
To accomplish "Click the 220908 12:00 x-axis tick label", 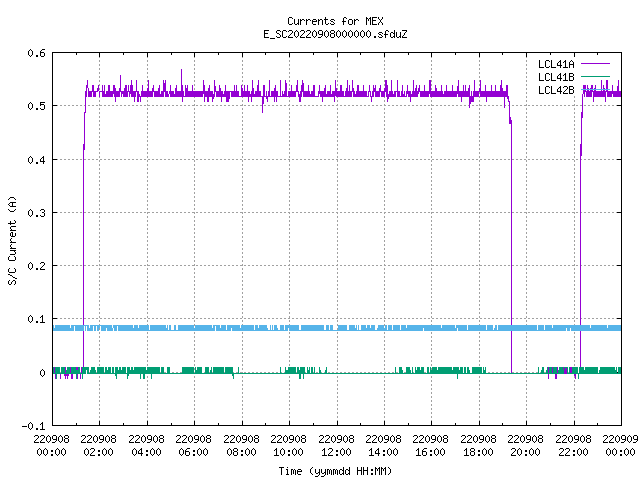I will tap(336, 446).
